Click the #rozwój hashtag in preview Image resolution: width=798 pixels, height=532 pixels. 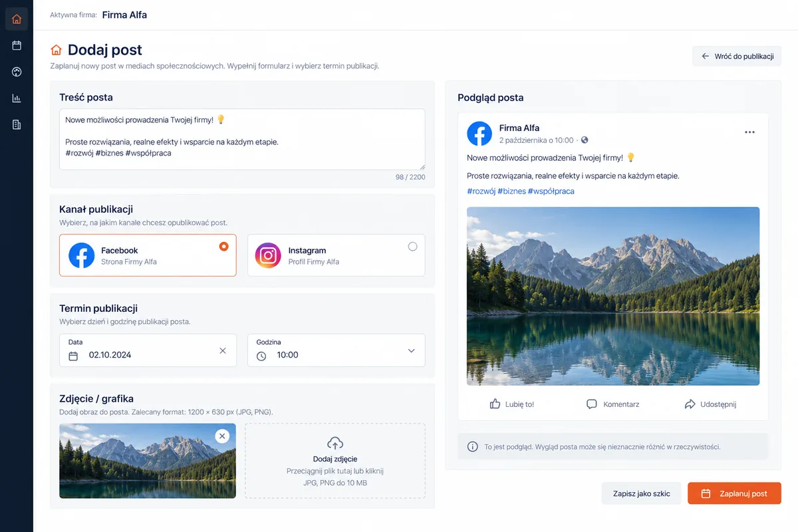coord(481,191)
